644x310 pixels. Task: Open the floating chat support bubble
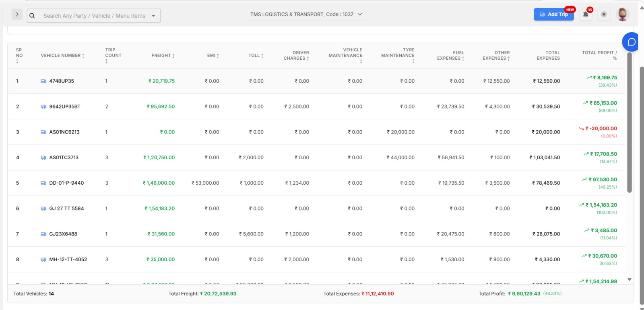coord(631,42)
